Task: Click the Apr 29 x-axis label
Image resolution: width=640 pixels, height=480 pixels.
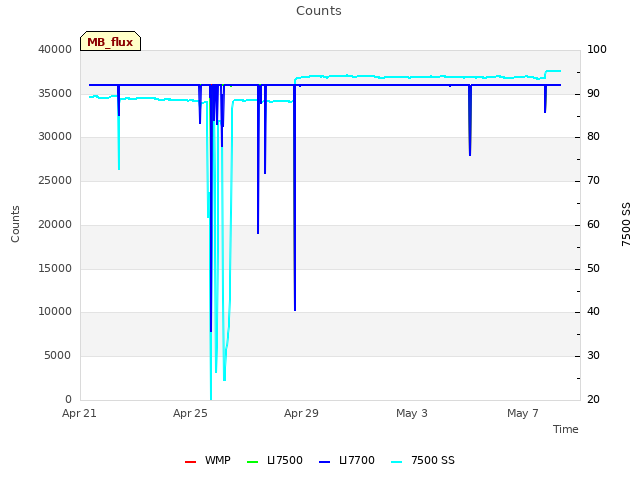Action: tap(301, 413)
